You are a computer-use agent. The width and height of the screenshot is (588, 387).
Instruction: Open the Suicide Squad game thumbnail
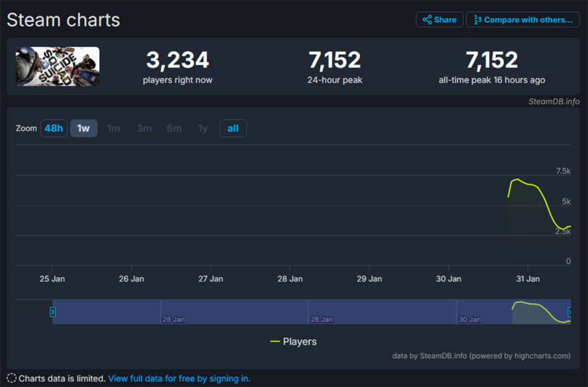coord(58,66)
